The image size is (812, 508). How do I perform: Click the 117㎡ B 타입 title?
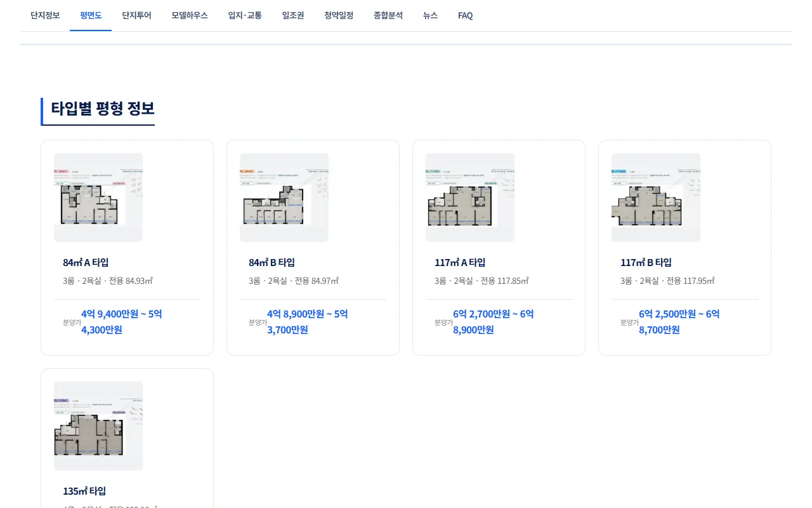click(646, 262)
